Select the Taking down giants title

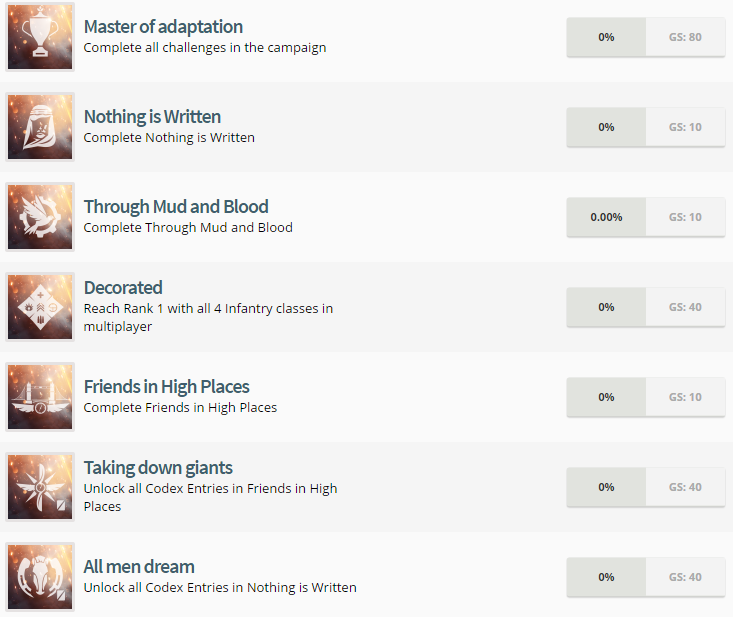(x=158, y=467)
